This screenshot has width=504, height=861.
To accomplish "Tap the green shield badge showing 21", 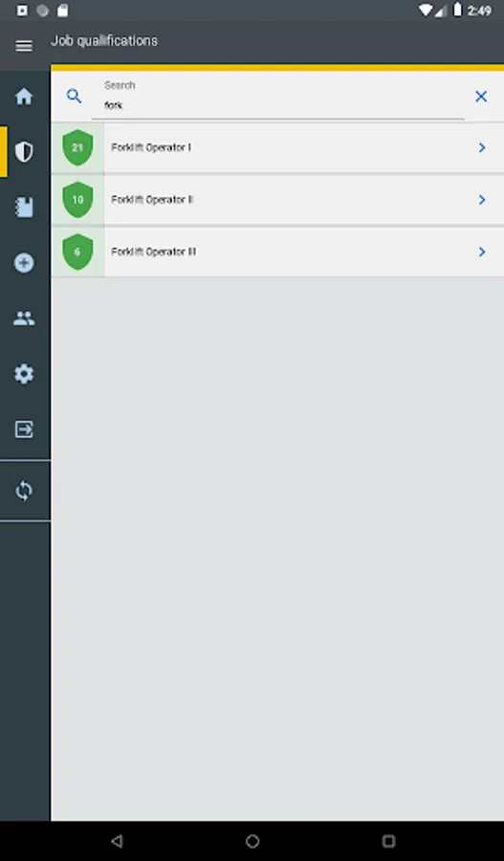I will [77, 147].
